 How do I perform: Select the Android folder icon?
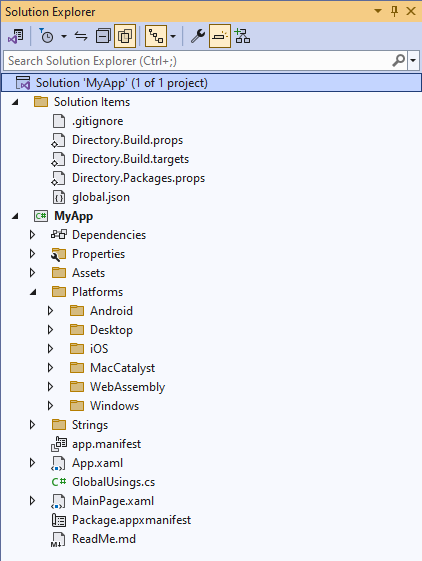77,311
